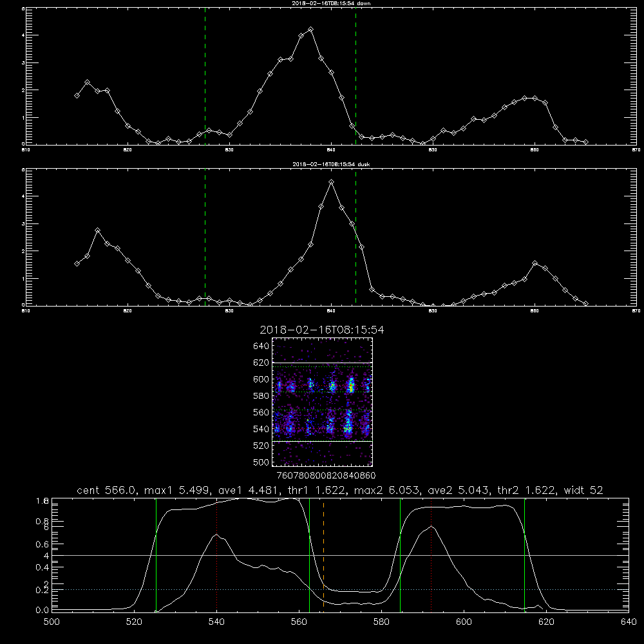644x644 pixels.
Task: Click red dotted line at 540 in bottom plot
Action: [x=217, y=554]
